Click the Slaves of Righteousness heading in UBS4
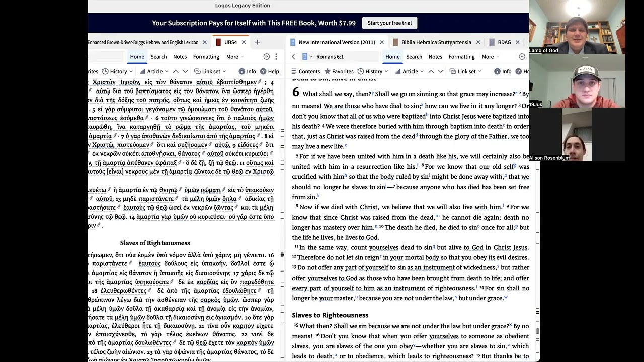 pyautogui.click(x=155, y=243)
